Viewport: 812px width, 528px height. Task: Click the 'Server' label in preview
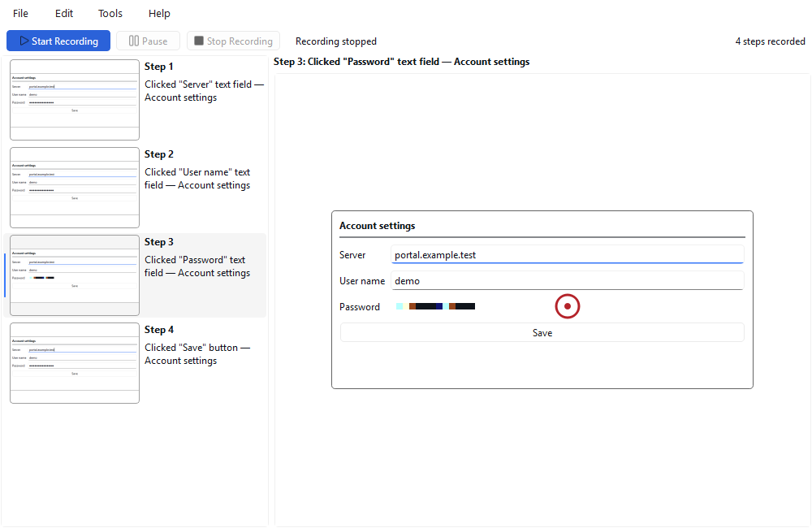[352, 255]
